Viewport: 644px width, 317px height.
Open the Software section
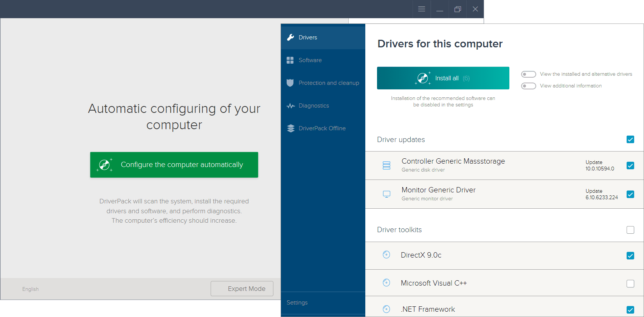[323, 60]
